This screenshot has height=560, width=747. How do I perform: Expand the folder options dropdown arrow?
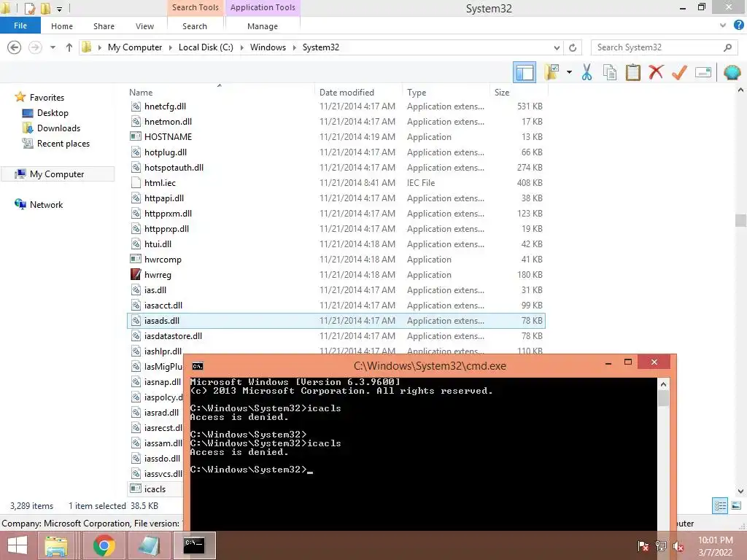click(569, 72)
